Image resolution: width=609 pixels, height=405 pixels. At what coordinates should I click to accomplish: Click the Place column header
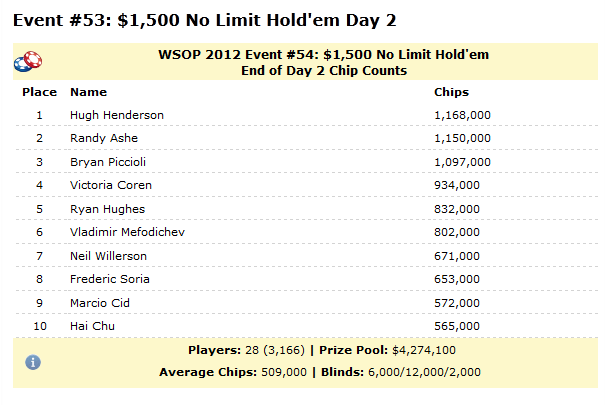pos(40,92)
